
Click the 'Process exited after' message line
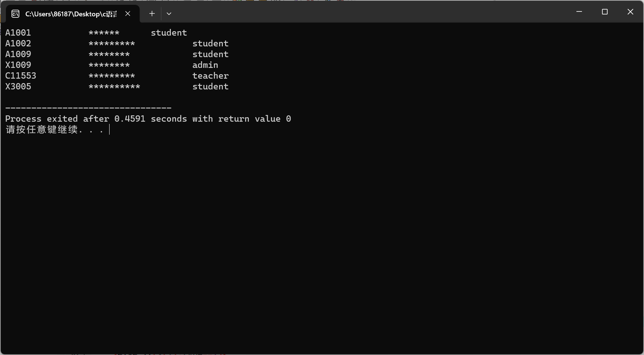pyautogui.click(x=148, y=119)
